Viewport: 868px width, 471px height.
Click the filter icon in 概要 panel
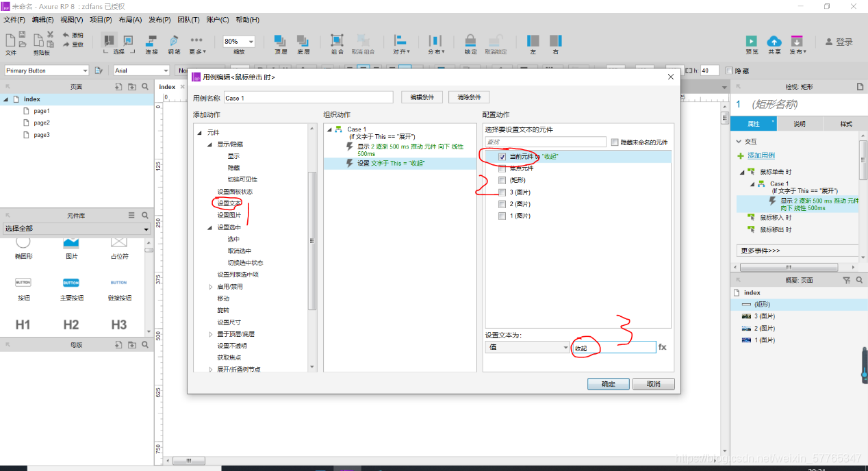click(x=846, y=280)
